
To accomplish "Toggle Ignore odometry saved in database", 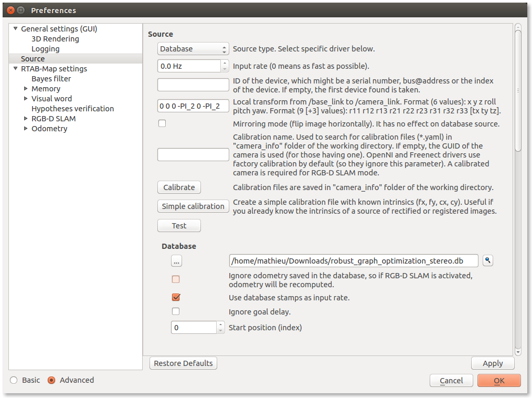I will click(176, 279).
